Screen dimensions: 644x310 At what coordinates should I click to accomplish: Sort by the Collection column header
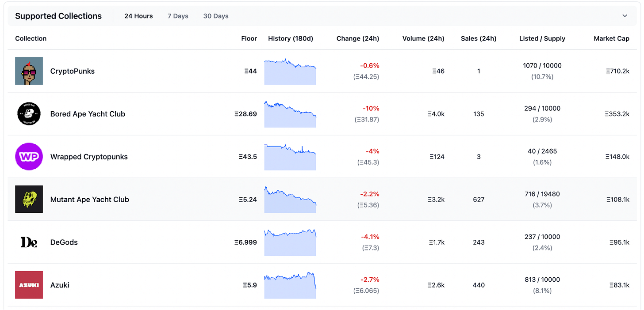pos(31,38)
